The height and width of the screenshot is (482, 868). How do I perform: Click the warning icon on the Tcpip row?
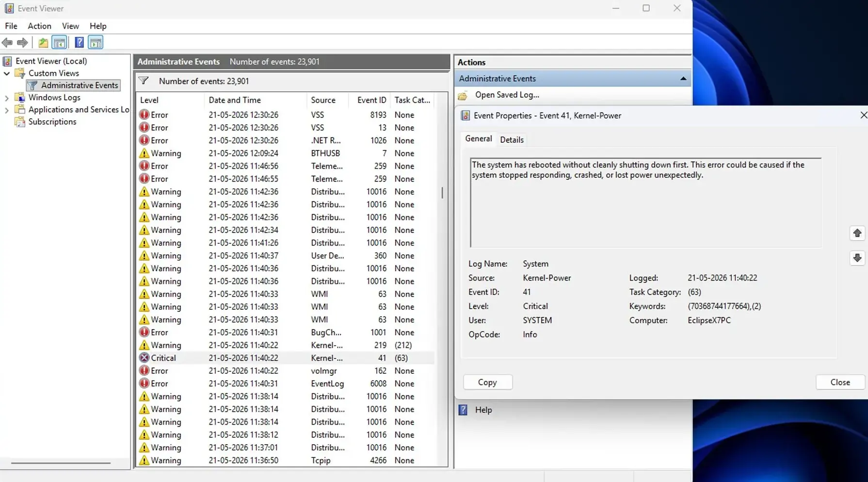click(144, 460)
